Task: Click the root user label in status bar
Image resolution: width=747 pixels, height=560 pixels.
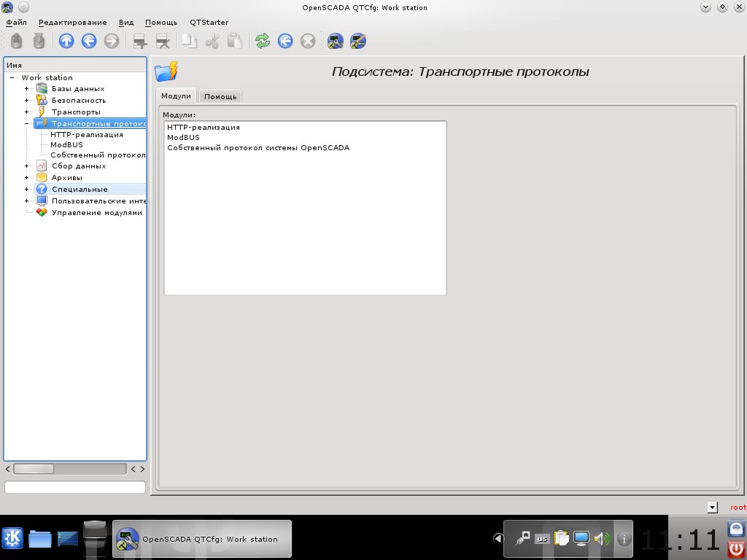Action: coord(738,507)
